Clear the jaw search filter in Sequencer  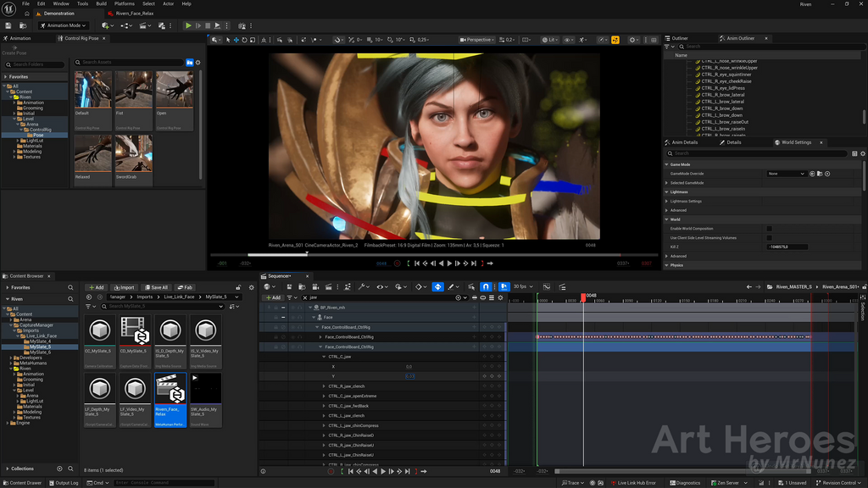click(x=305, y=297)
